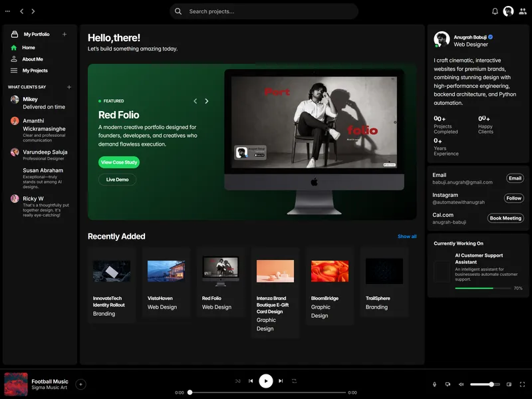The height and width of the screenshot is (399, 532).
Task: Open lyrics microphone icon
Action: 434,384
